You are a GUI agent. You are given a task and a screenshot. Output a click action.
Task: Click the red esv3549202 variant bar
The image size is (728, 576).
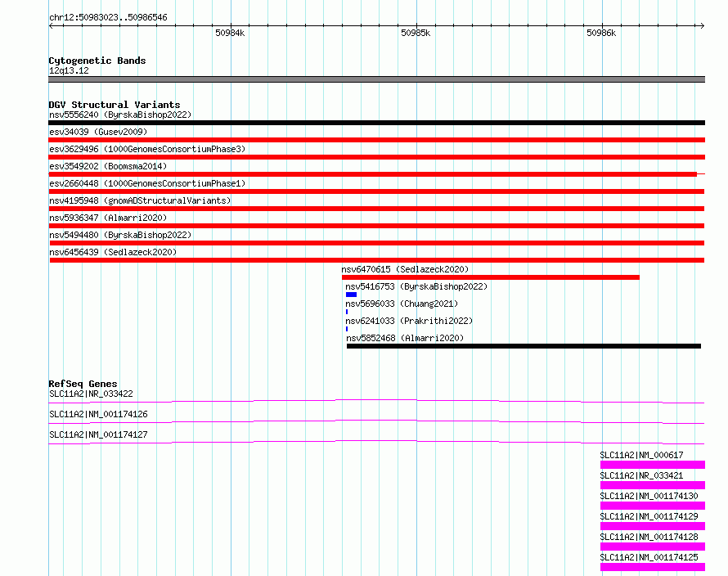click(376, 174)
